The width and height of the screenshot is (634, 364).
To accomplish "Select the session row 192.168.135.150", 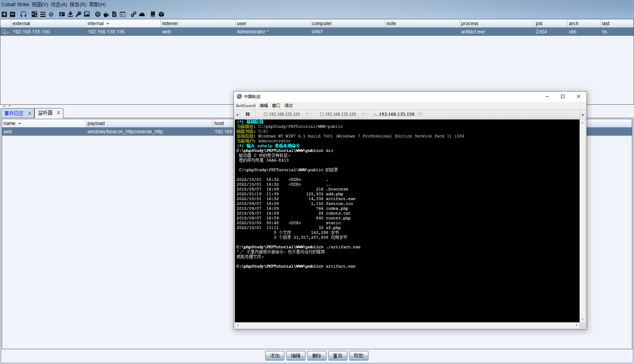I will click(x=317, y=32).
